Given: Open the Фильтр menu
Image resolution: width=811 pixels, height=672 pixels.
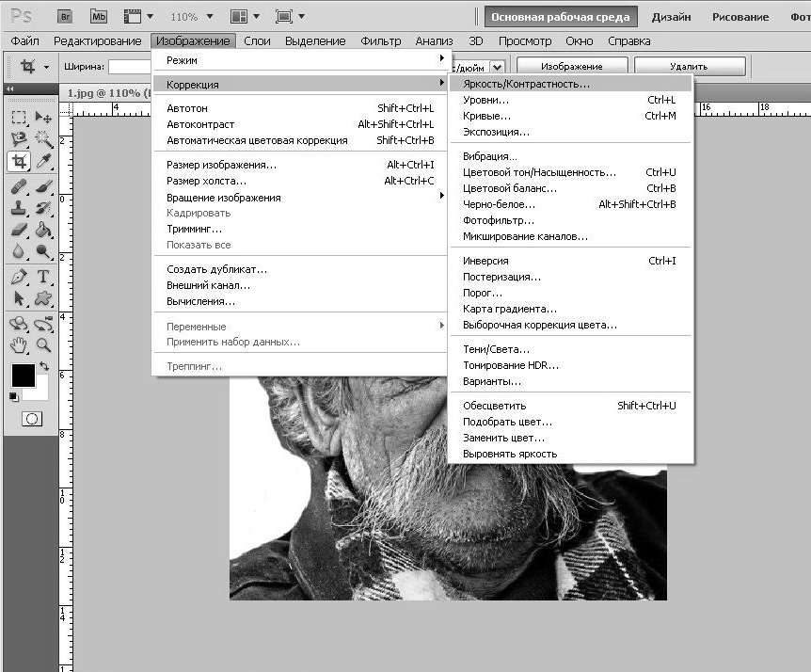Looking at the screenshot, I should [x=381, y=40].
